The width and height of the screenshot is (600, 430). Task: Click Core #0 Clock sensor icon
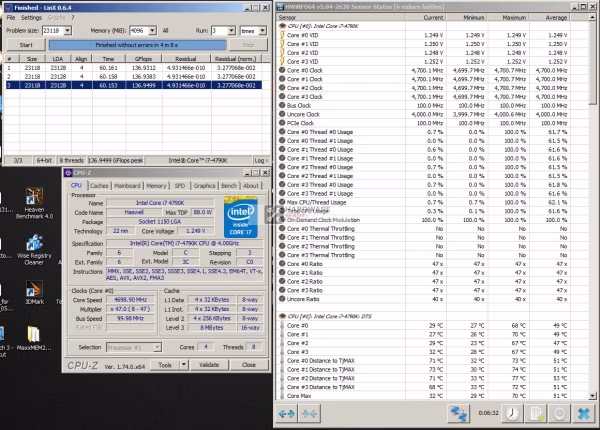point(282,70)
